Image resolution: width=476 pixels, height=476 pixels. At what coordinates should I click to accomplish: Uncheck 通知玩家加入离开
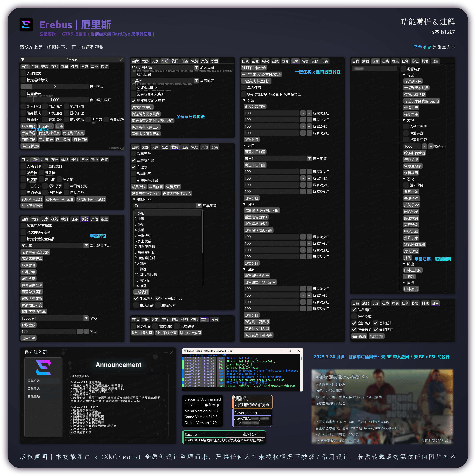(134, 101)
